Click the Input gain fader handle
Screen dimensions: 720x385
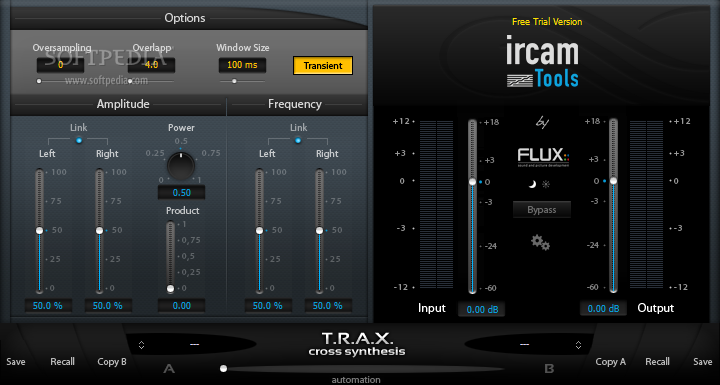(x=472, y=182)
